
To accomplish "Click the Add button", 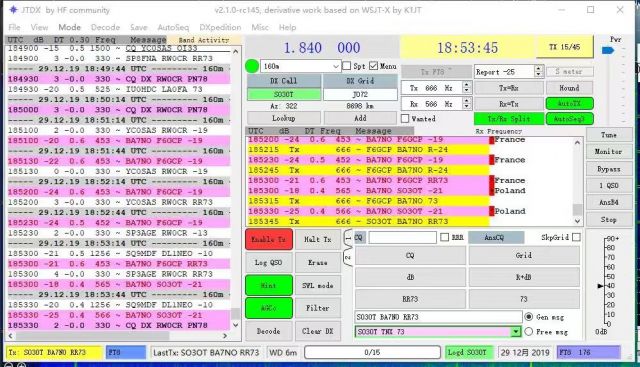I will tap(360, 118).
